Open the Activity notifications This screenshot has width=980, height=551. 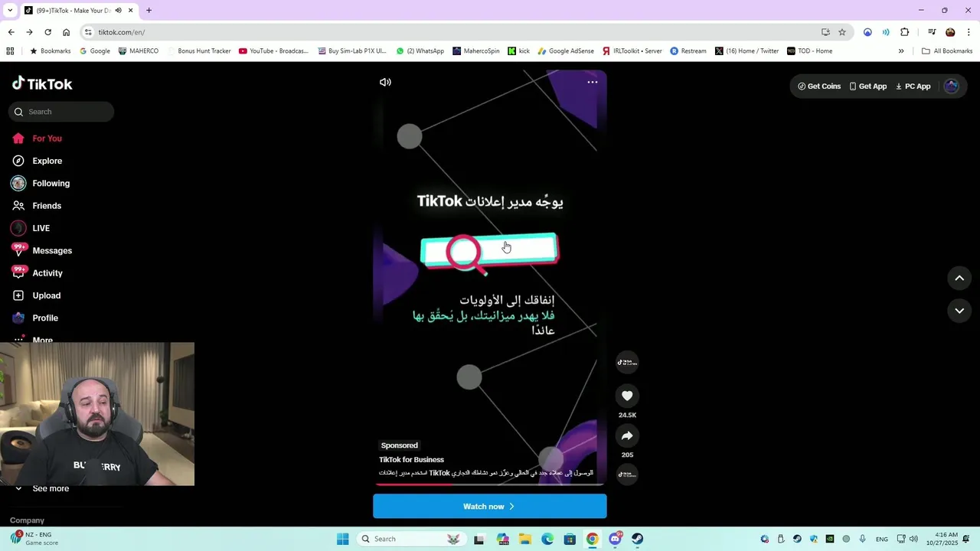tap(47, 273)
